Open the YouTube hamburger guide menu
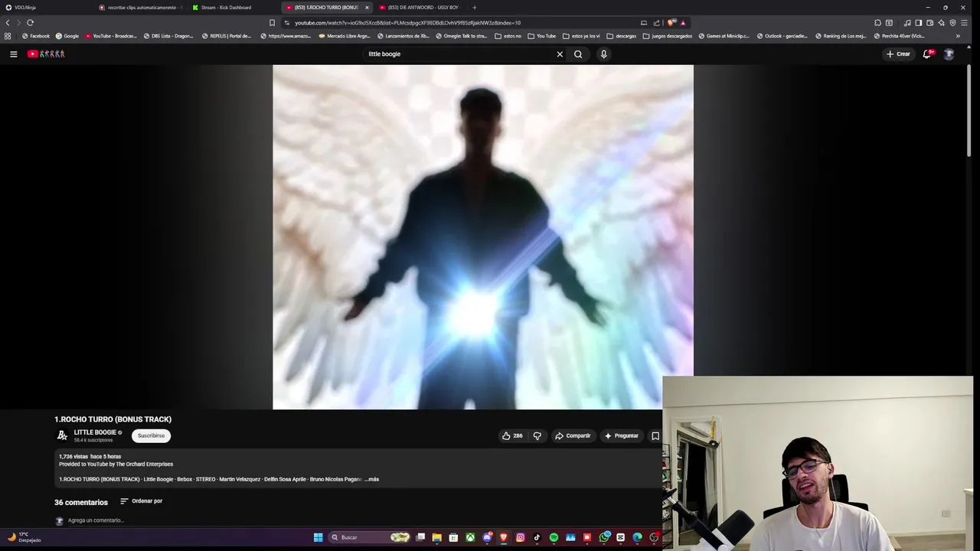This screenshot has width=980, height=551. tap(13, 54)
